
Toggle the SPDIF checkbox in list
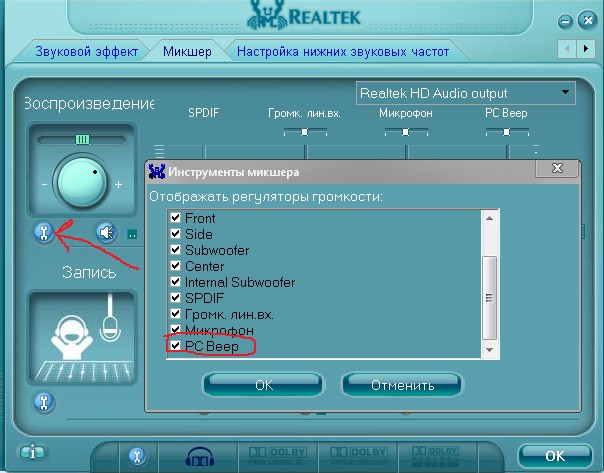point(176,298)
